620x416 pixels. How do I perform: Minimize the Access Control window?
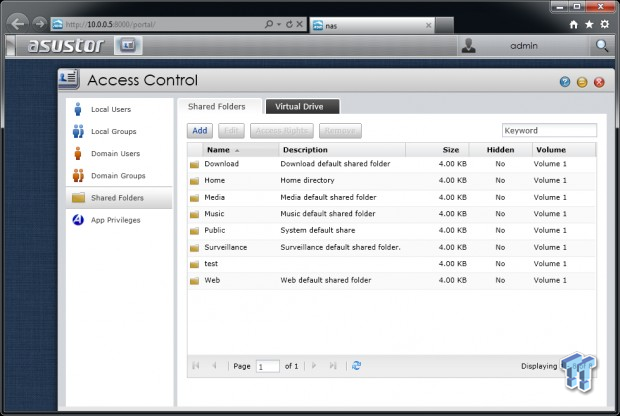pyautogui.click(x=582, y=82)
